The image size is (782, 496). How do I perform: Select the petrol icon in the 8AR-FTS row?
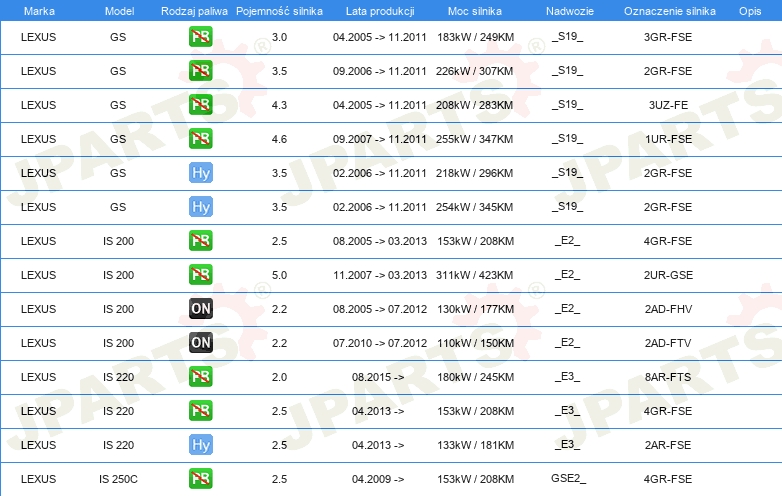(200, 377)
